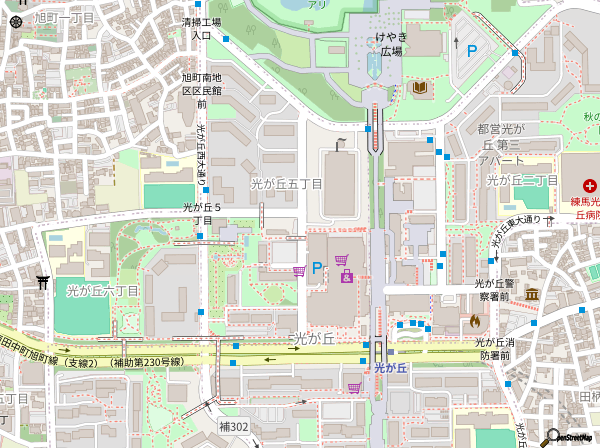Image resolution: width=600 pixels, height=448 pixels.
Task: Click the けやき広場 plaza label
Action: (x=389, y=44)
